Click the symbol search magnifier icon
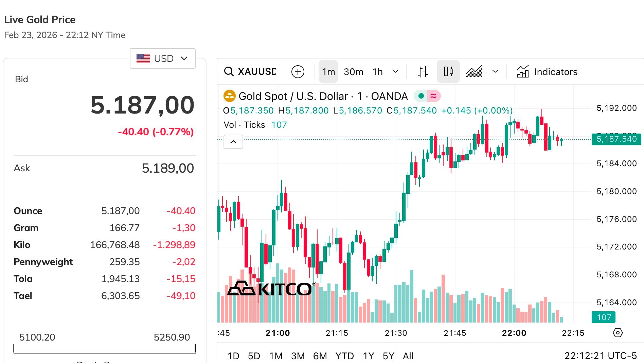The width and height of the screenshot is (644, 363). point(229,72)
